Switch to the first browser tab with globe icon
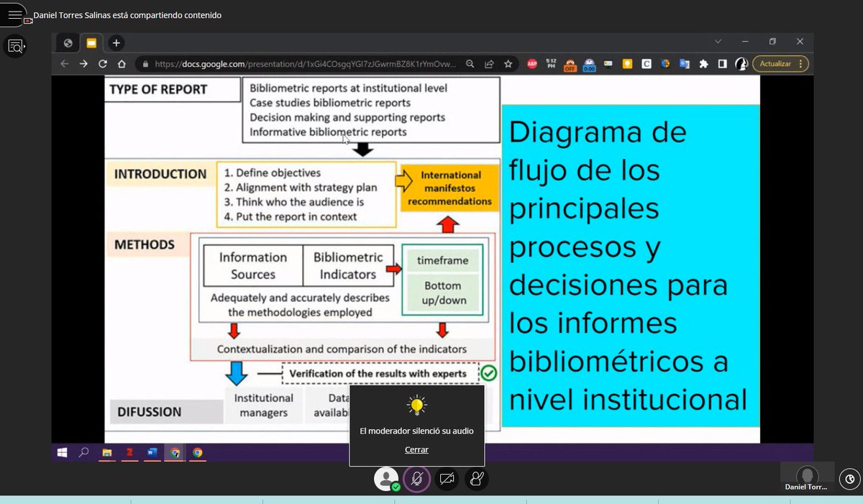Image resolution: width=863 pixels, height=504 pixels. pos(68,43)
